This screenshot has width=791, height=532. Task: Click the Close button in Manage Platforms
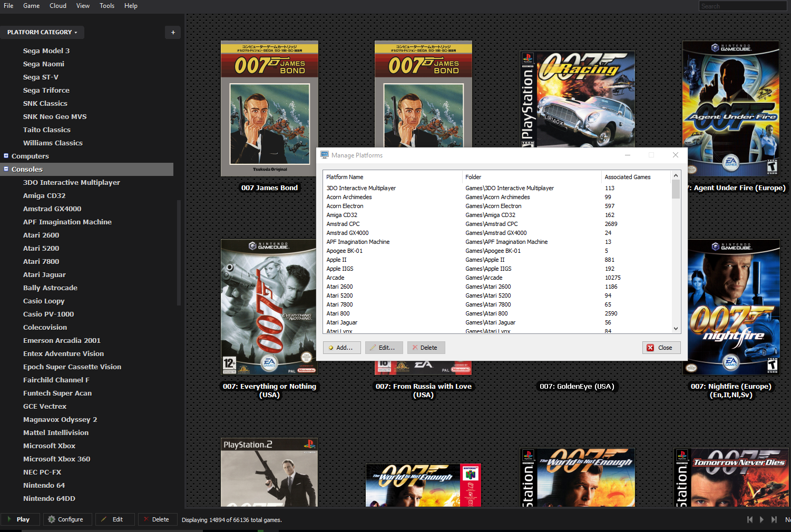tap(661, 348)
